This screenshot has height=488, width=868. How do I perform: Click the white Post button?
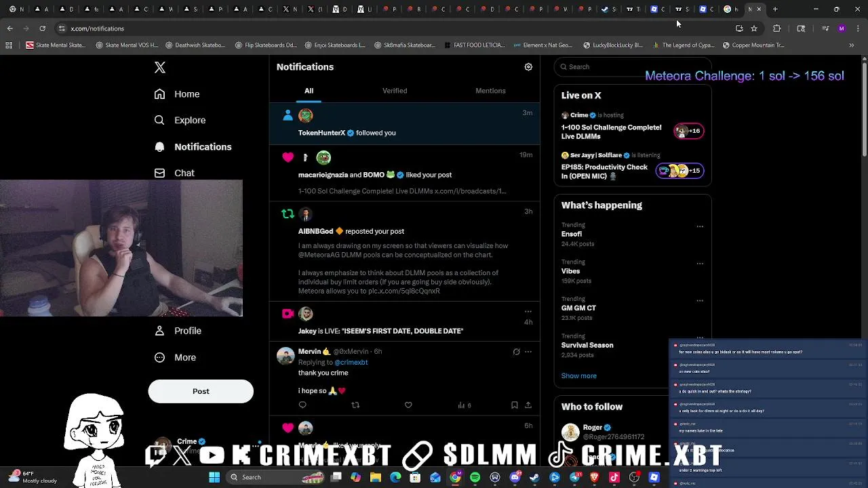tap(201, 391)
